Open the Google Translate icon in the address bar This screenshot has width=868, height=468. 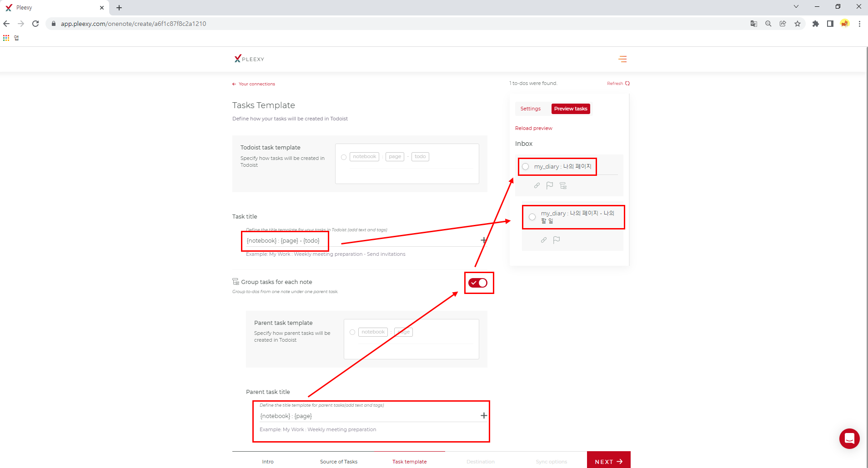(x=754, y=24)
